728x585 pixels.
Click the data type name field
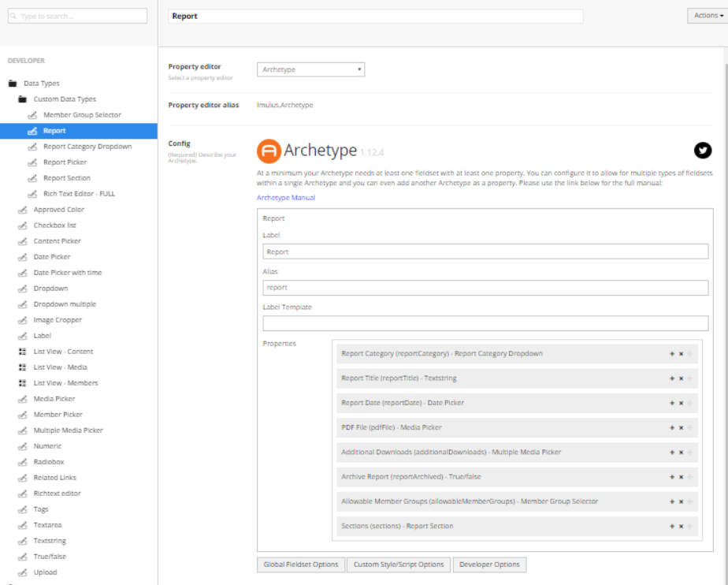pyautogui.click(x=376, y=17)
